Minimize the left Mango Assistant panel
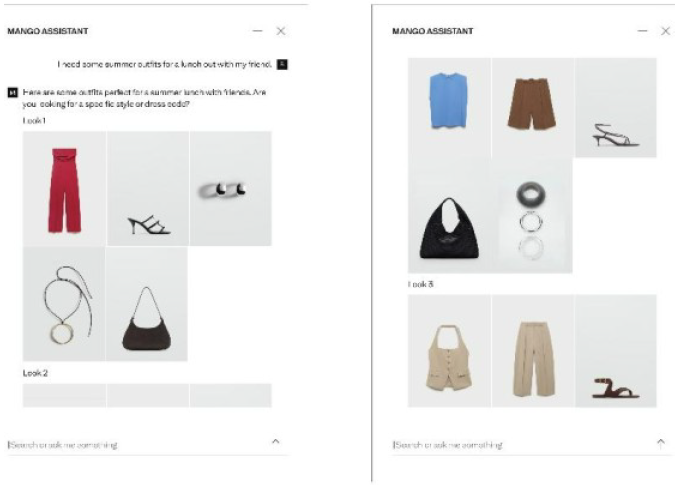Viewport: 682px width, 486px height. pyautogui.click(x=257, y=31)
